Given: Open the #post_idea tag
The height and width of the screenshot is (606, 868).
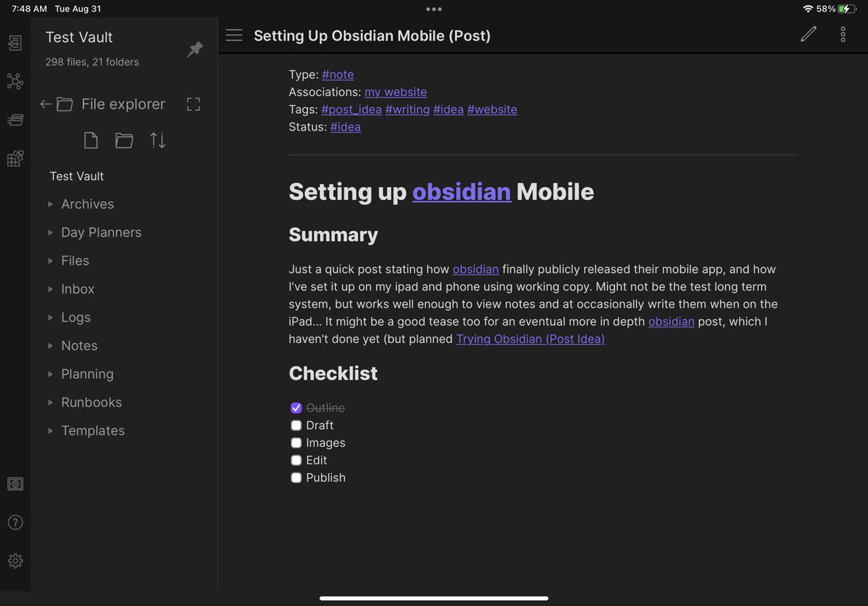Looking at the screenshot, I should pos(351,109).
